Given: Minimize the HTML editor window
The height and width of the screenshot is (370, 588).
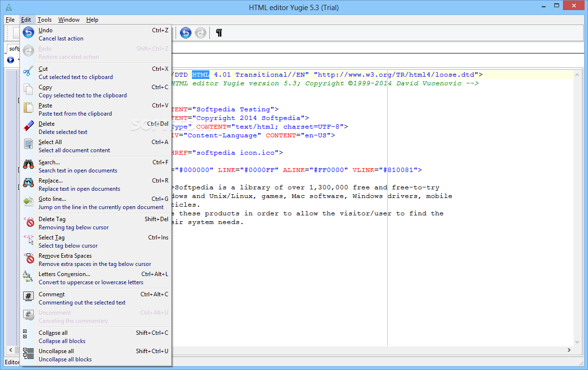Looking at the screenshot, I should coord(544,6).
